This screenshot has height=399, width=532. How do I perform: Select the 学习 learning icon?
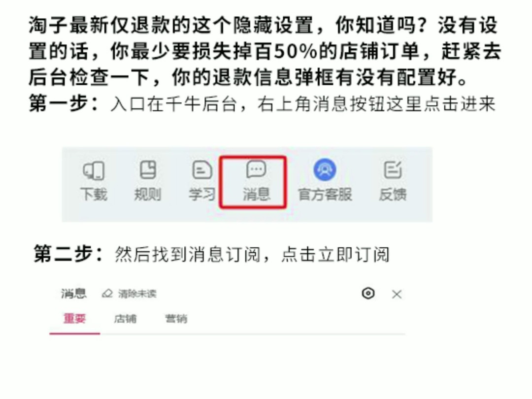(x=202, y=169)
